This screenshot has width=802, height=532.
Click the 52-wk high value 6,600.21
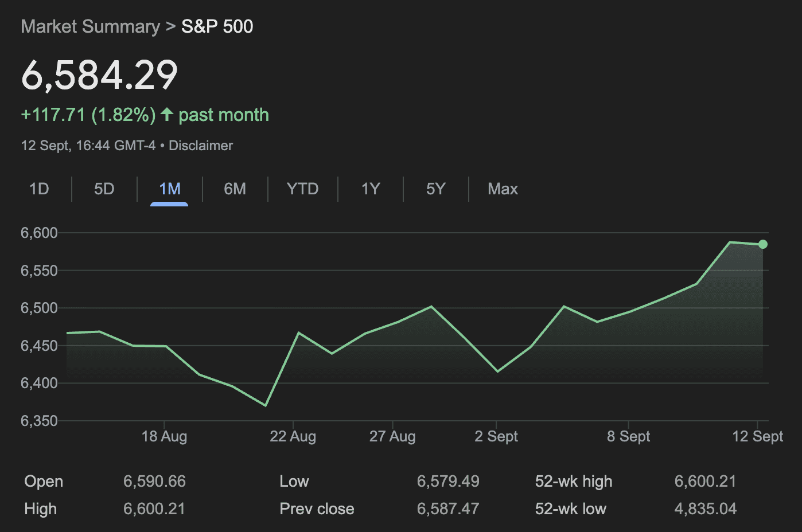[x=705, y=481]
